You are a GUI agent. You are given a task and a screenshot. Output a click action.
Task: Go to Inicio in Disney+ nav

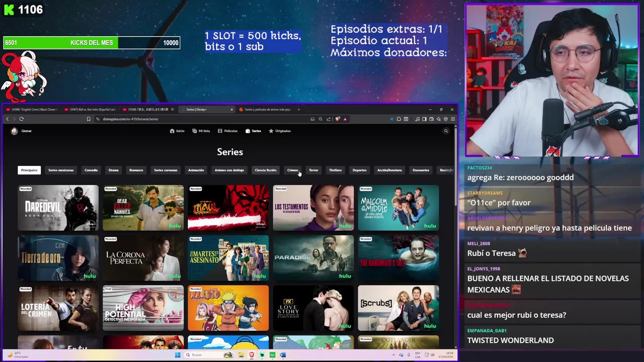pyautogui.click(x=177, y=131)
